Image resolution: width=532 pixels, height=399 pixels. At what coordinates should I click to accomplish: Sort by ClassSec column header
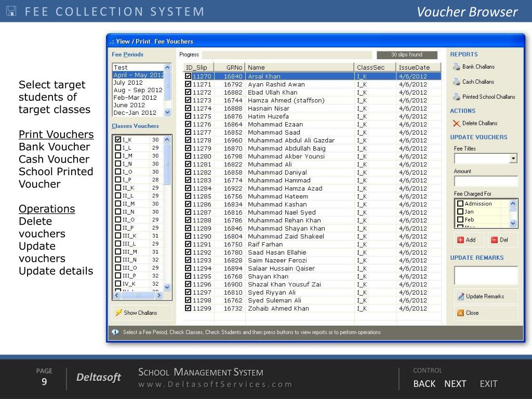click(x=375, y=67)
